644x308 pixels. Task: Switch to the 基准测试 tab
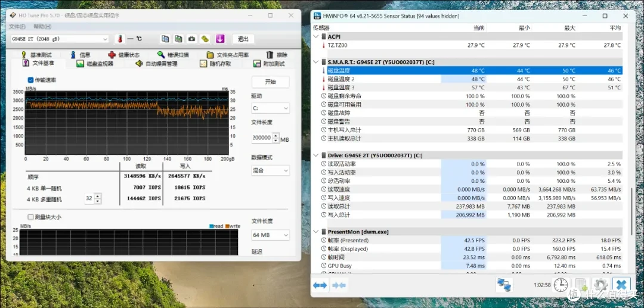[x=36, y=55]
